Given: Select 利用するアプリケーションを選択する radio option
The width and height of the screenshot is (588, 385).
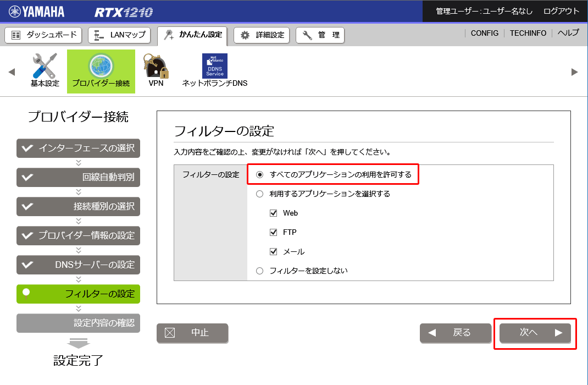Looking at the screenshot, I should (260, 194).
